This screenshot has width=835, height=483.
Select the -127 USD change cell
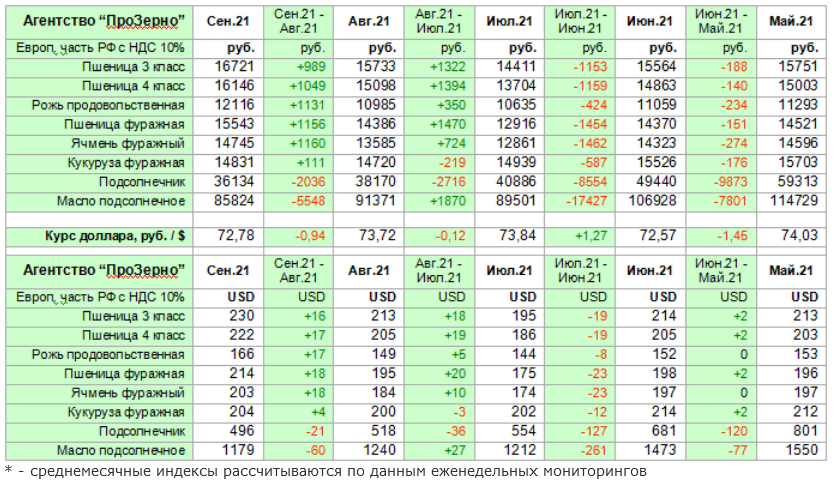pyautogui.click(x=580, y=431)
